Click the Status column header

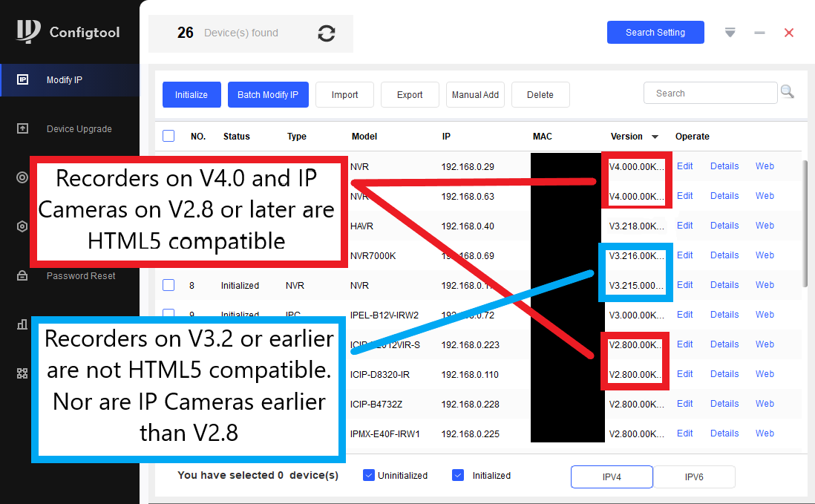(237, 136)
